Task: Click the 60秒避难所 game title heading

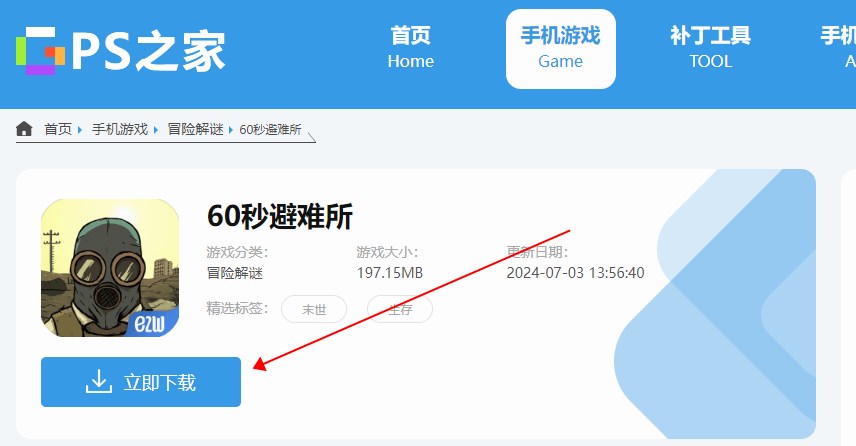Action: point(279,215)
